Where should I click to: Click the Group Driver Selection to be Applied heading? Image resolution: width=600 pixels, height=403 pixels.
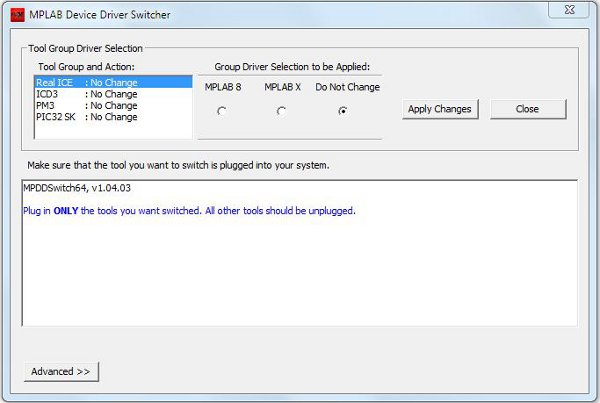292,67
